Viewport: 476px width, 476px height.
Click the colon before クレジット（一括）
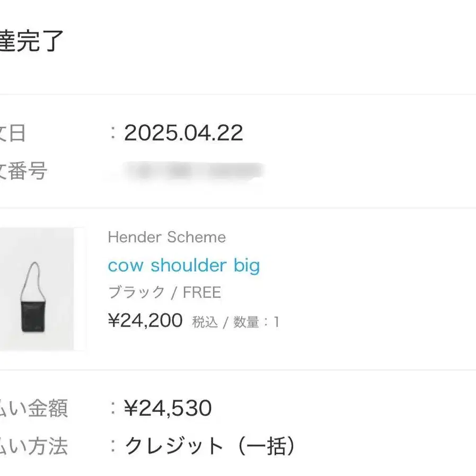pos(112,446)
